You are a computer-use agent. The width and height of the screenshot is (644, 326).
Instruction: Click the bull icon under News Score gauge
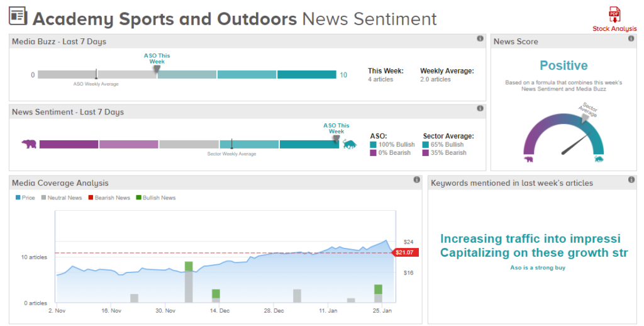(599, 159)
